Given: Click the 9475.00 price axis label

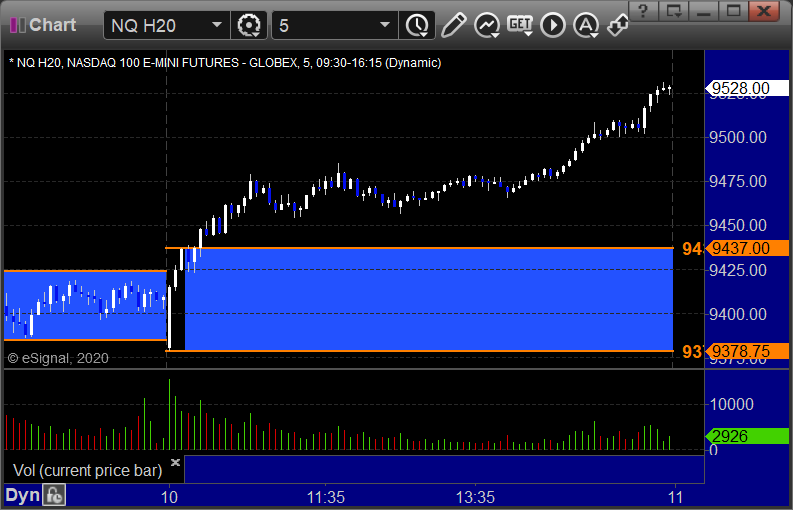Looking at the screenshot, I should pos(738,181).
